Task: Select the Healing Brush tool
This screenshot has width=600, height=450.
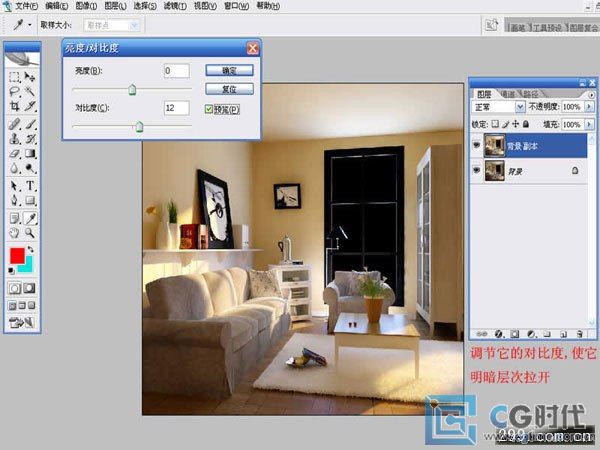Action: 14,124
